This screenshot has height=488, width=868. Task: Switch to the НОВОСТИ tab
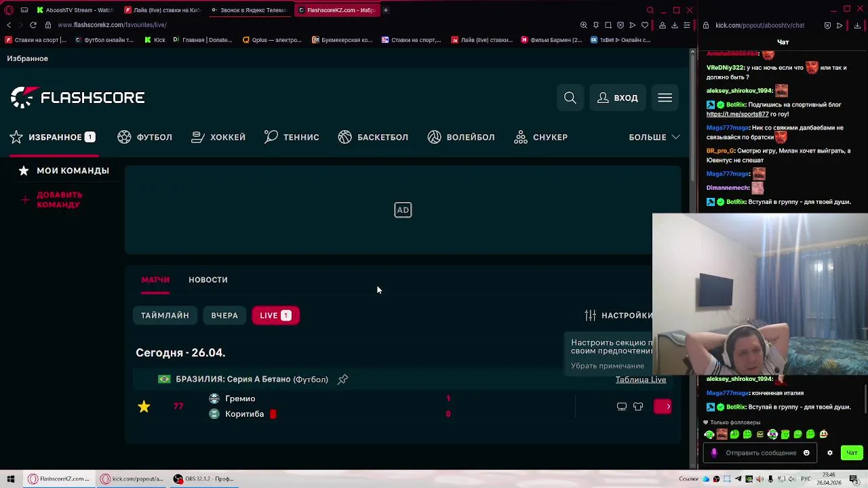[x=208, y=280]
